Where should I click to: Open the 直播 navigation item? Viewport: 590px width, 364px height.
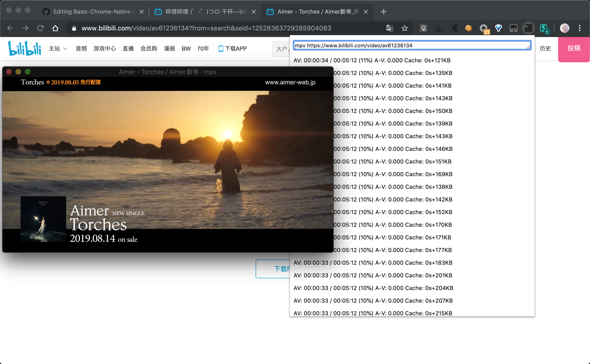coord(128,49)
